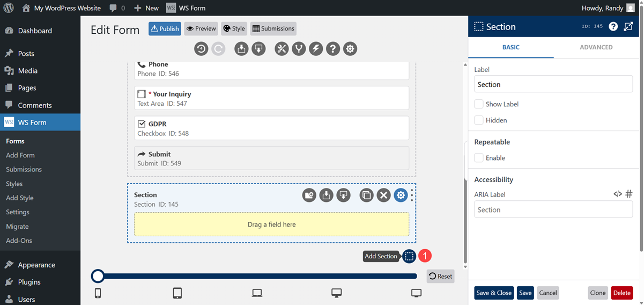644x305 pixels.
Task: Click the undo history icon in form toolbar
Action: point(201,49)
